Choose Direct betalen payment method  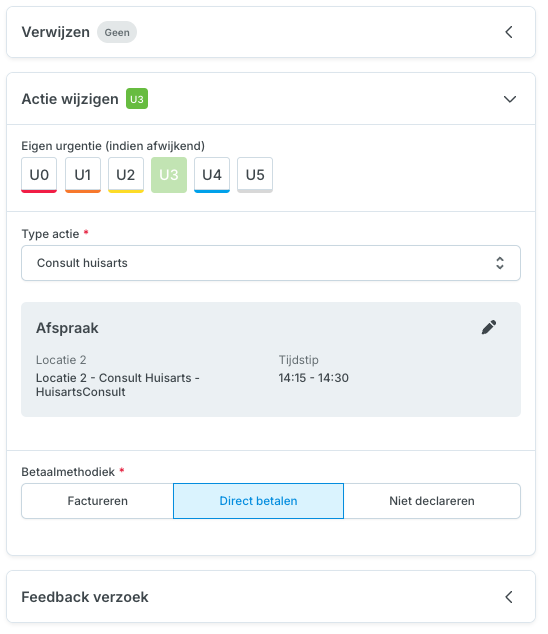click(258, 501)
